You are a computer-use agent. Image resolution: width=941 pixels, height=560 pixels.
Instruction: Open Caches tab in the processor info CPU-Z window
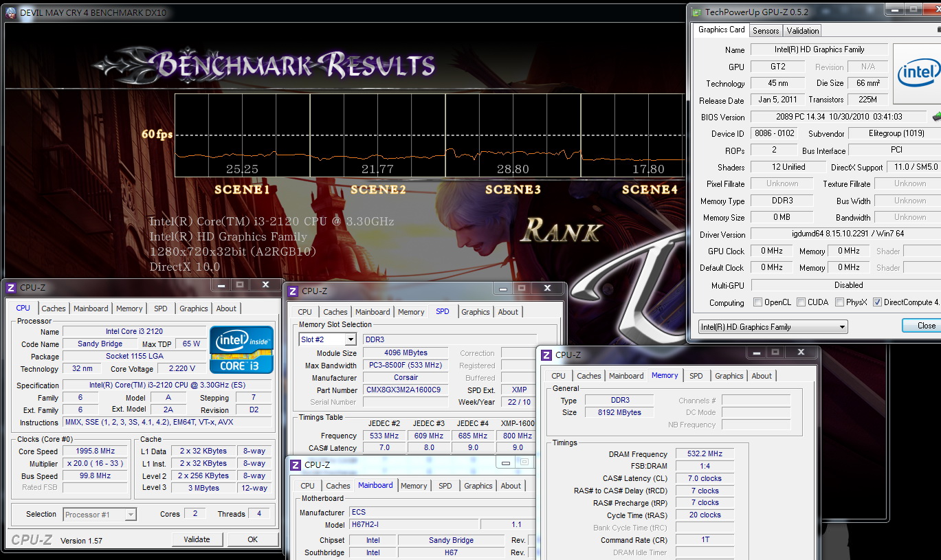(54, 309)
